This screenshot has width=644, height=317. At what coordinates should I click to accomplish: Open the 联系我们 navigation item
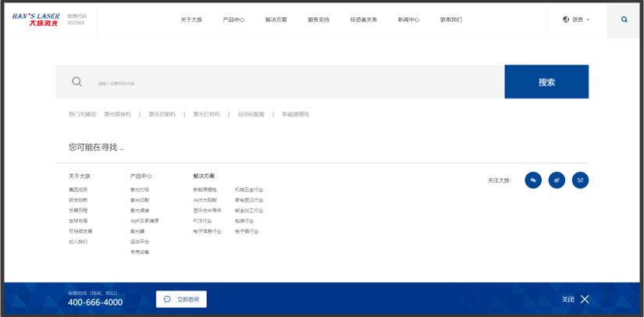[451, 20]
